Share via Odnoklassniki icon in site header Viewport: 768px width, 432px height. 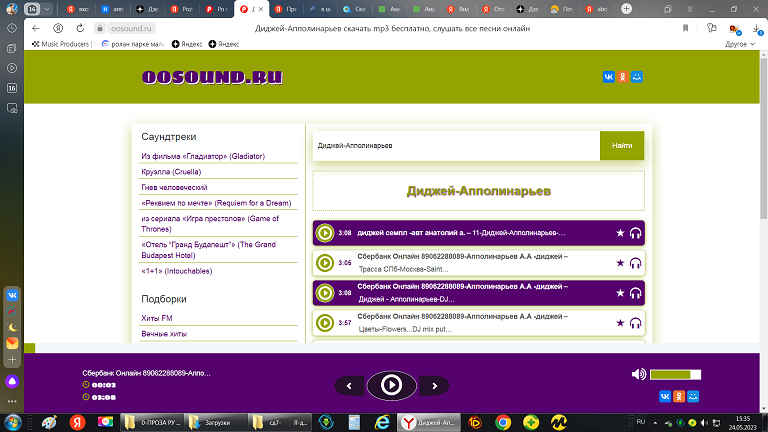point(623,77)
